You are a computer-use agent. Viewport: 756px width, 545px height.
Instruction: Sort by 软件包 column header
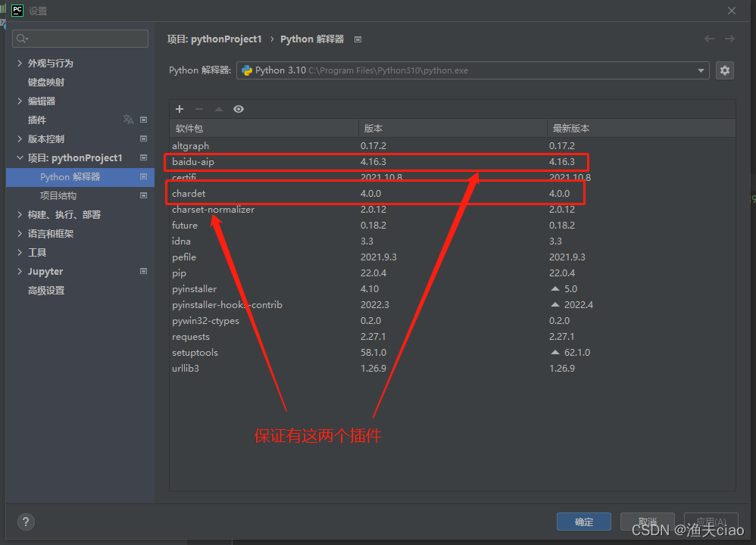[264, 128]
